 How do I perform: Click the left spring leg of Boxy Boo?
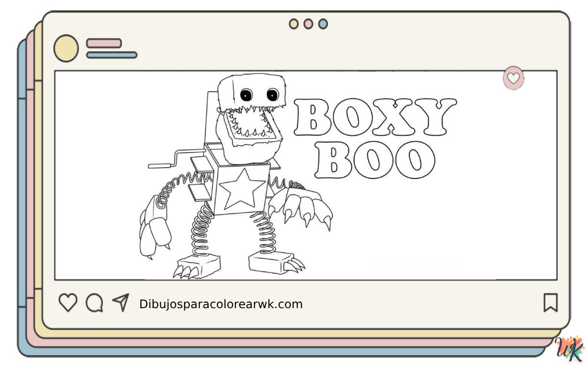203,231
